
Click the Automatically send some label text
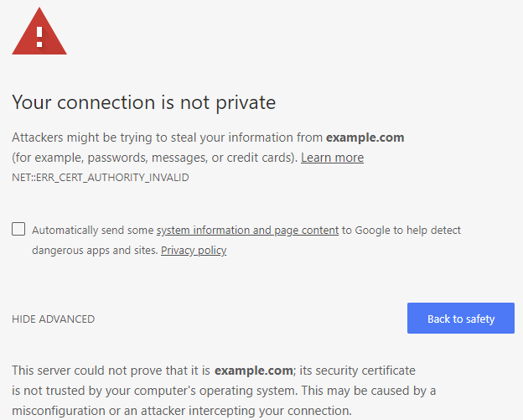click(93, 231)
